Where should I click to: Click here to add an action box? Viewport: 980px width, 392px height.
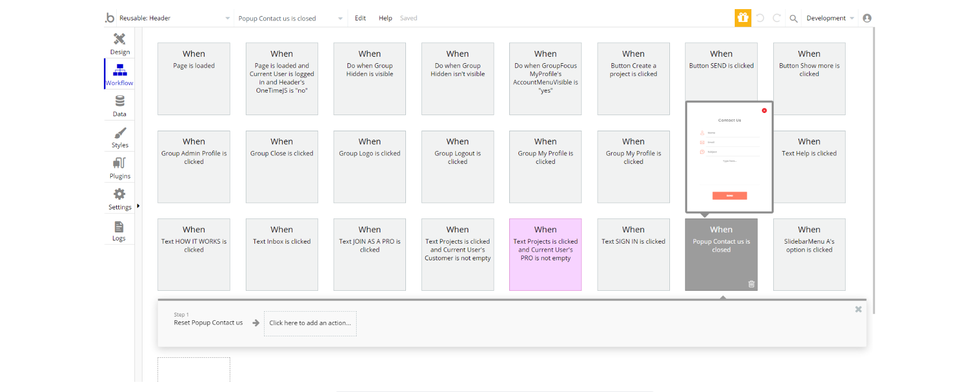310,323
